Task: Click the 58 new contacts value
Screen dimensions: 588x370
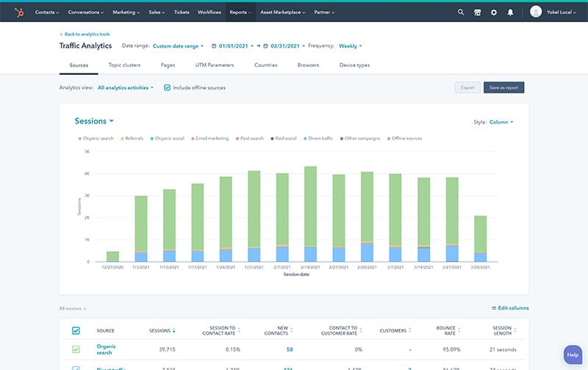Action: 290,349
